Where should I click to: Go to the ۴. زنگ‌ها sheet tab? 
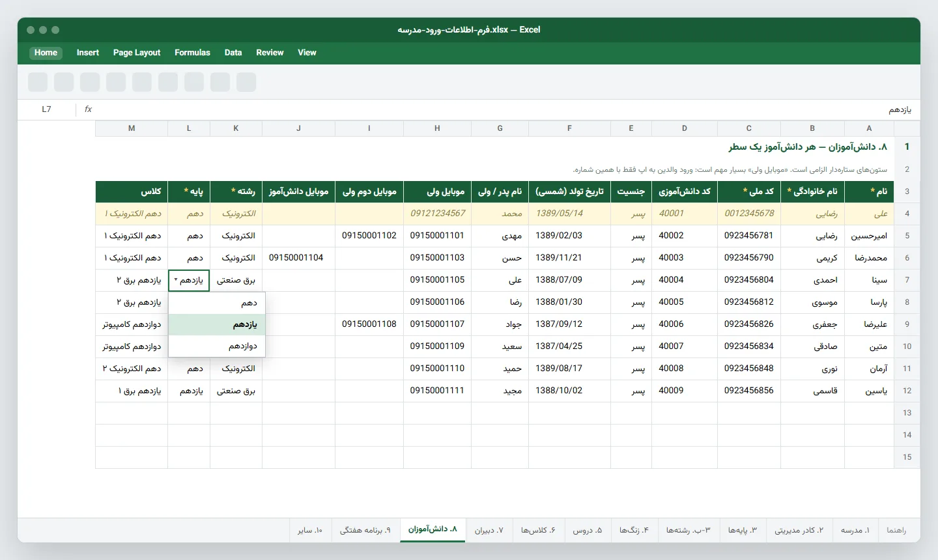point(634,530)
